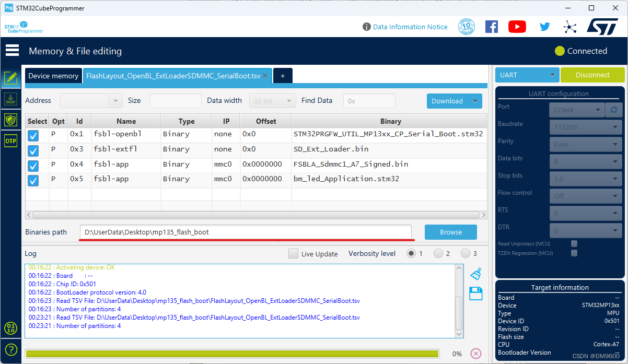Screen dimensions: 628x364
Task: Expand the Download button arrow menu
Action: [x=475, y=101]
